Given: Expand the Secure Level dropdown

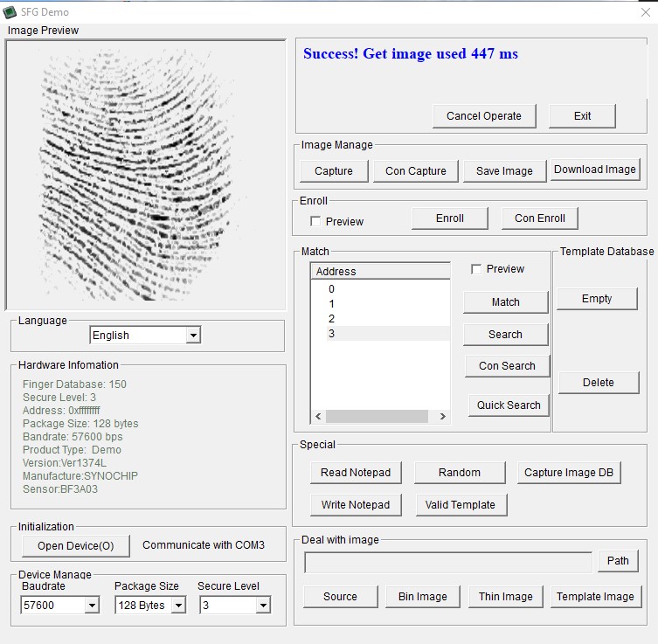Looking at the screenshot, I should pos(263,606).
